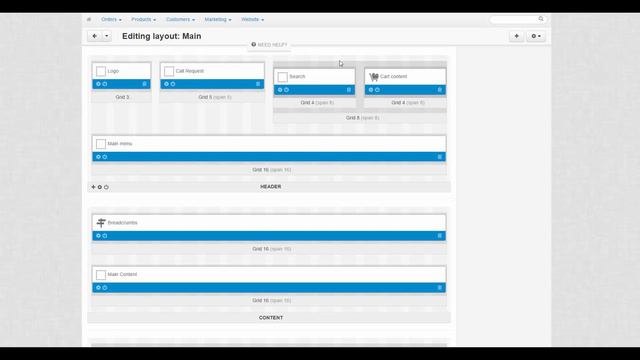Delete the Search block via trash icon

pos(349,90)
